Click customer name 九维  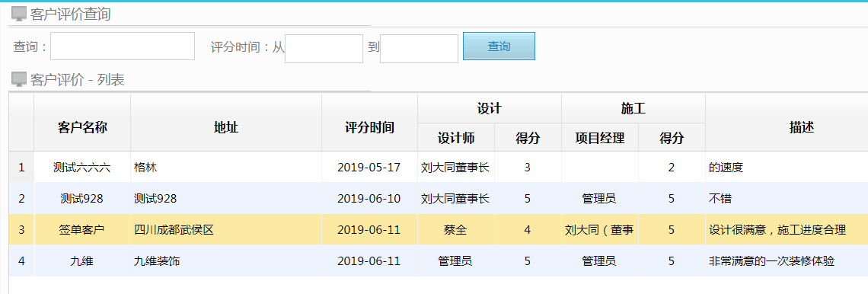[82, 260]
